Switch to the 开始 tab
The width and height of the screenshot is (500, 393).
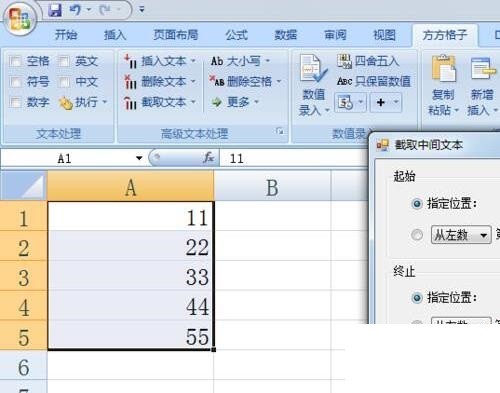click(x=66, y=35)
